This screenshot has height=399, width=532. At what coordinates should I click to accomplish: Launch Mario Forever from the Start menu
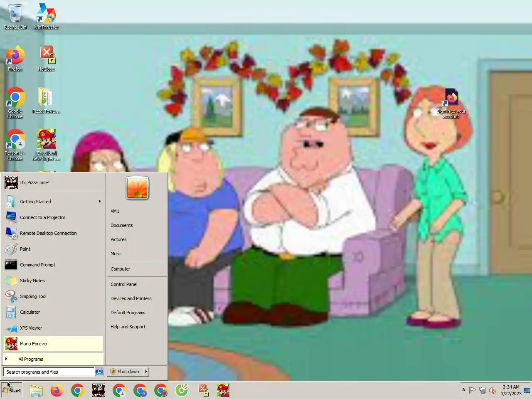coord(54,344)
